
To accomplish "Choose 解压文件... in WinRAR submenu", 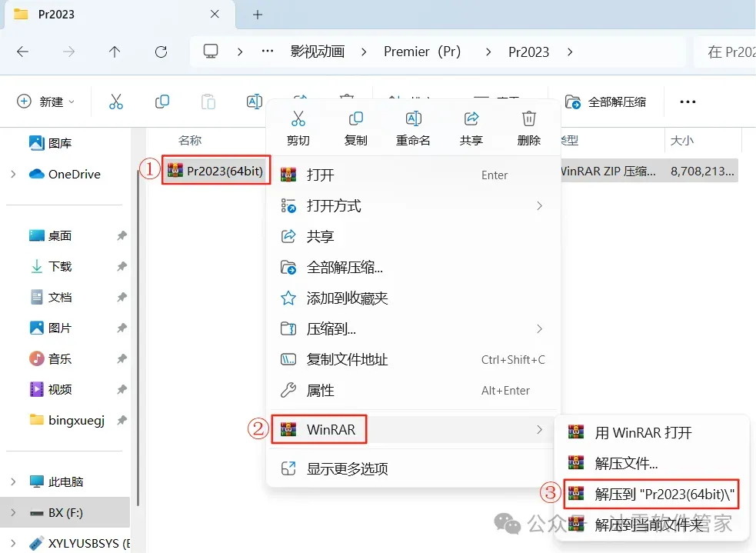I will click(x=652, y=463).
